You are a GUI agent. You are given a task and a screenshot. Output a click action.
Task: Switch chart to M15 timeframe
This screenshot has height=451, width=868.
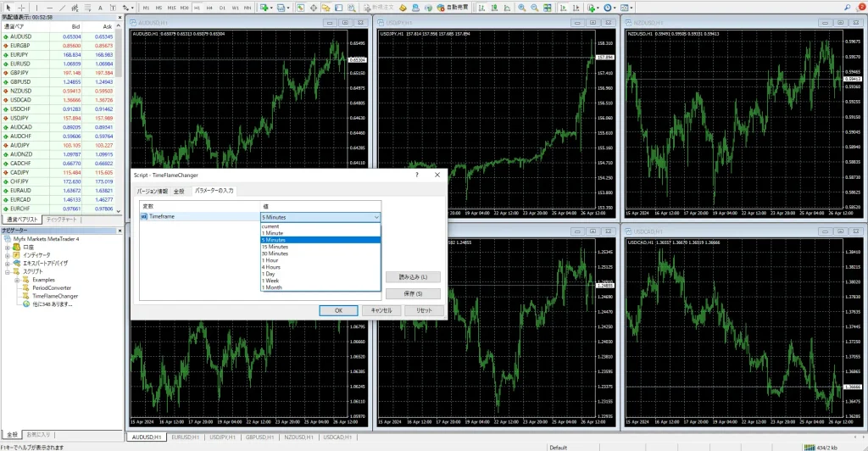click(x=171, y=8)
